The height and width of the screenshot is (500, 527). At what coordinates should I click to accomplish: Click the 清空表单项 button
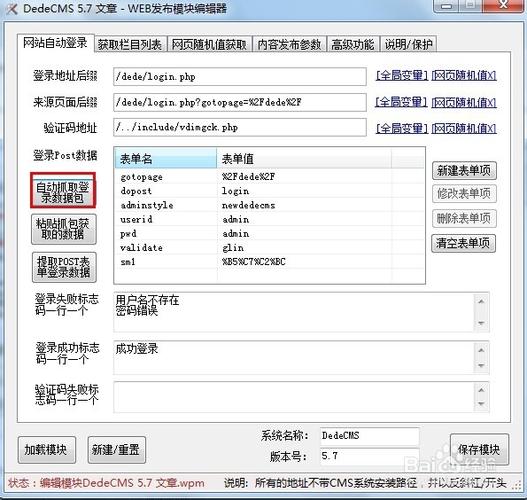click(x=463, y=243)
